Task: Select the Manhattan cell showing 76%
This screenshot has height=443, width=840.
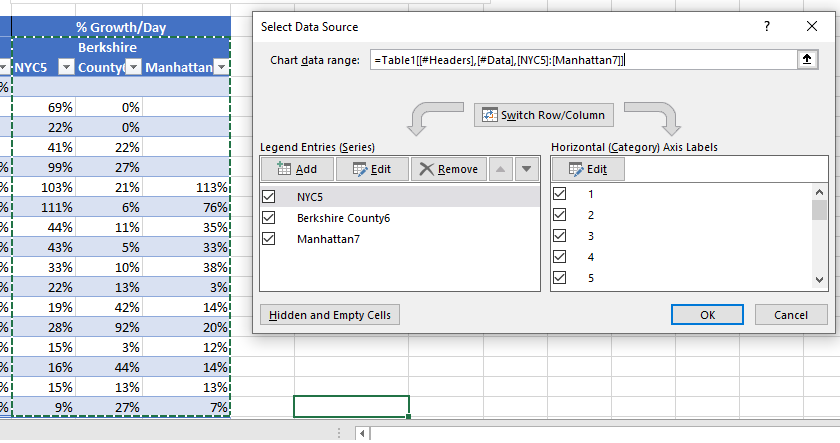Action: coord(186,207)
